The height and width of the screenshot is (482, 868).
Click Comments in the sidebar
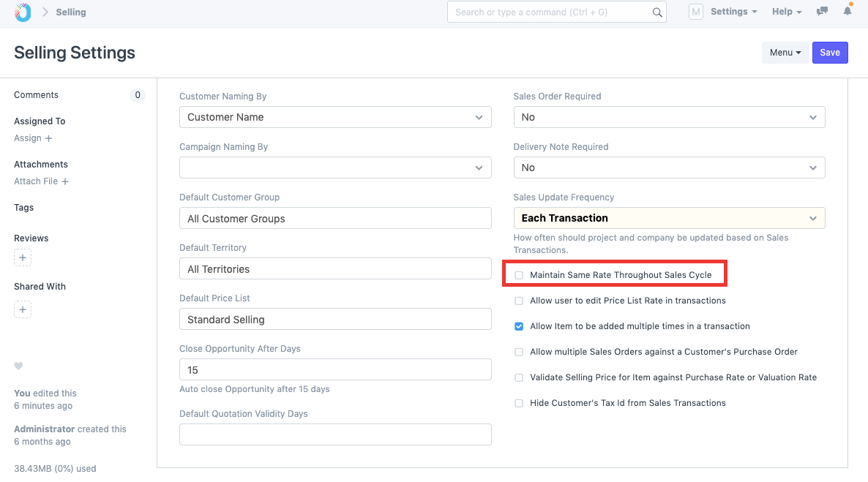[x=36, y=95]
